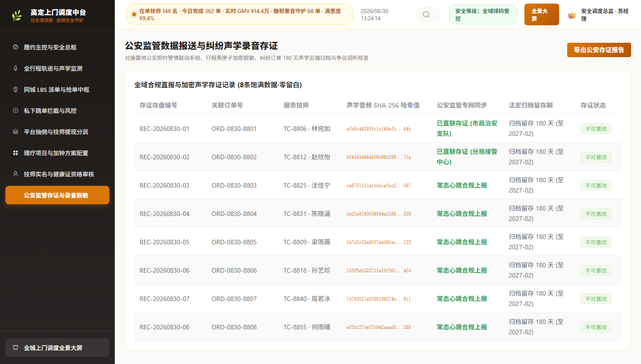Click the 服务技师 column header

(296, 105)
